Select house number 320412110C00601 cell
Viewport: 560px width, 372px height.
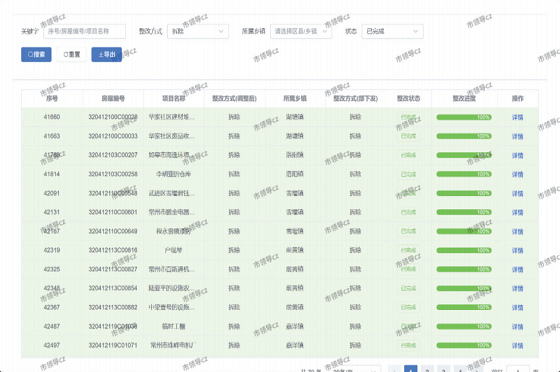point(113,212)
